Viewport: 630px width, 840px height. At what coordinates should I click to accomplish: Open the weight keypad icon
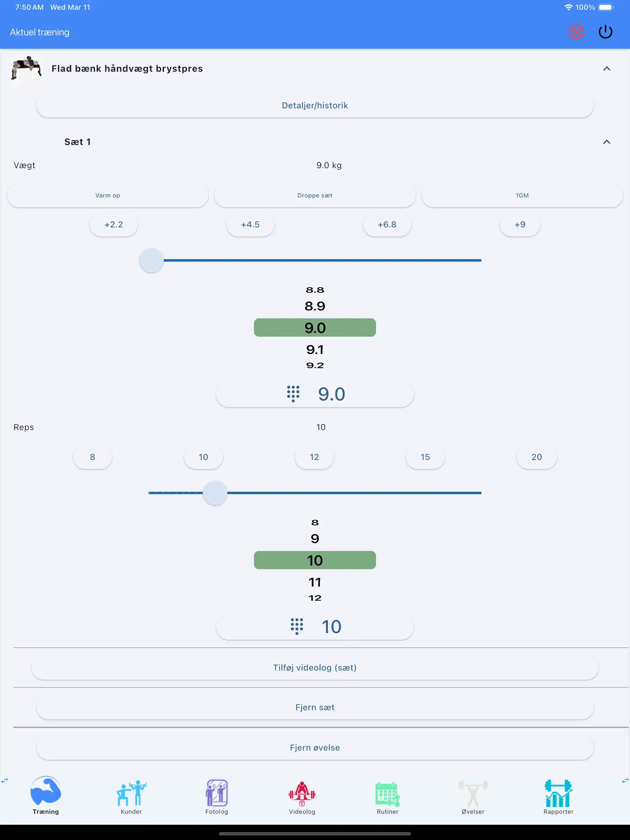293,394
